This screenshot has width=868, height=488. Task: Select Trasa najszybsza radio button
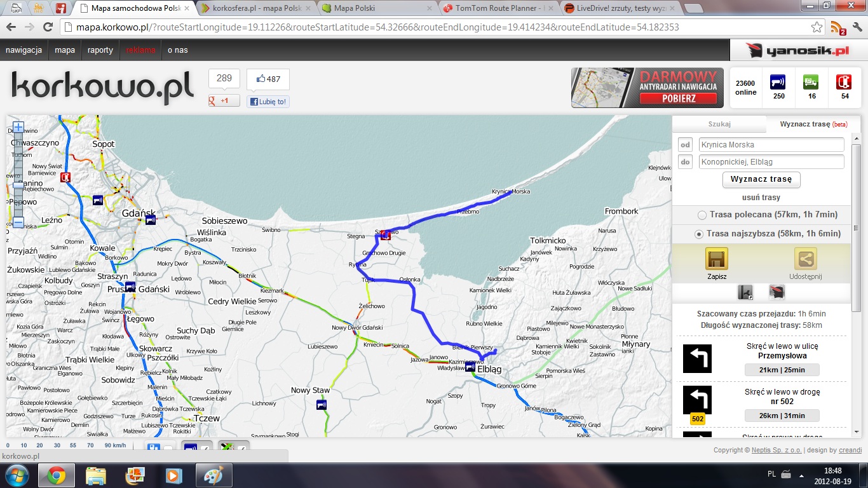tap(699, 234)
